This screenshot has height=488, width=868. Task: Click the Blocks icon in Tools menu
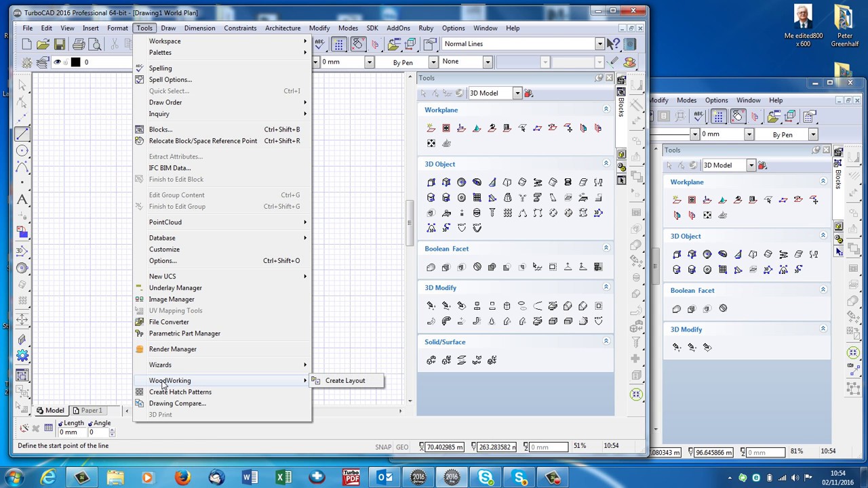(x=140, y=129)
